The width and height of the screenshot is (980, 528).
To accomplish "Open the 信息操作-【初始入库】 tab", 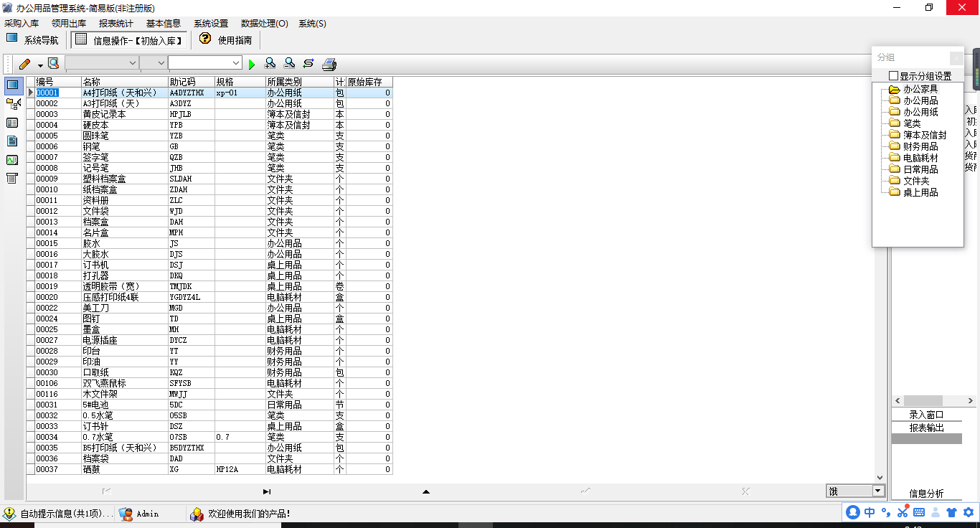I will click(x=130, y=40).
